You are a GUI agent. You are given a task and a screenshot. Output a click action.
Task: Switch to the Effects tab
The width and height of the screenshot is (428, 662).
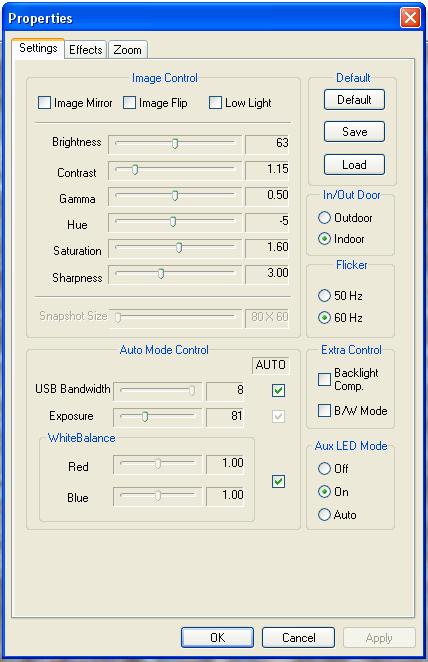pos(86,49)
